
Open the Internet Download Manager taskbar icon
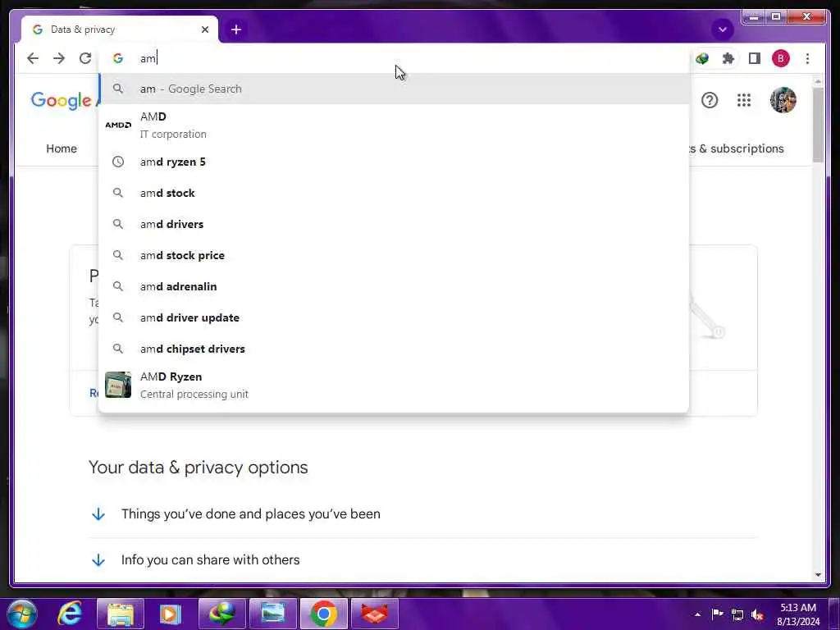tap(221, 614)
